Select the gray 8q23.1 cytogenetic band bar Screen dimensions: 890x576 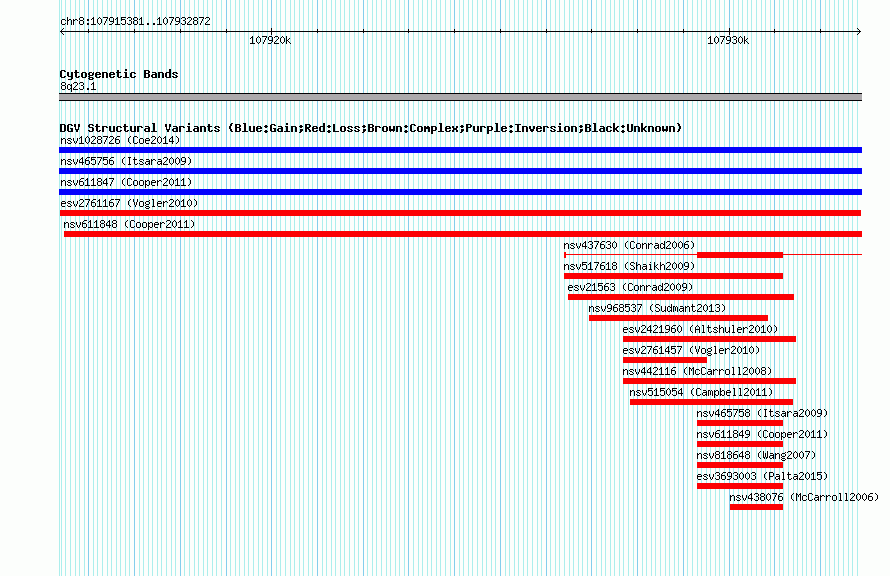point(460,97)
